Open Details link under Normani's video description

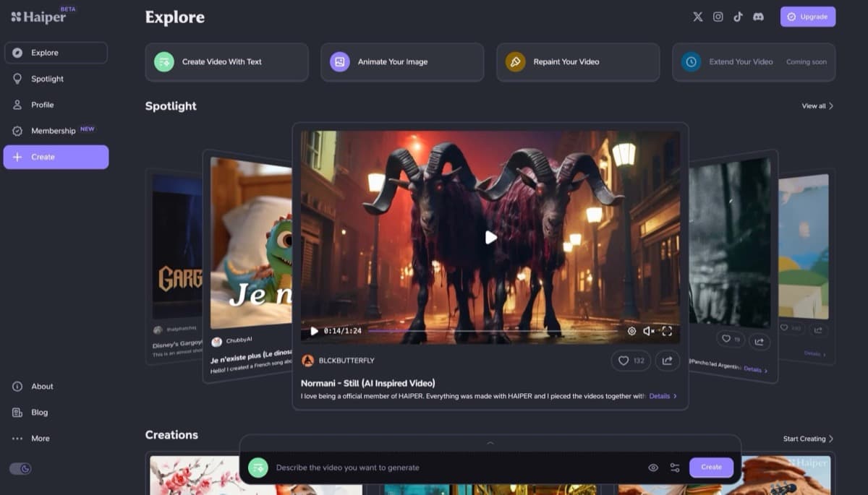(659, 396)
